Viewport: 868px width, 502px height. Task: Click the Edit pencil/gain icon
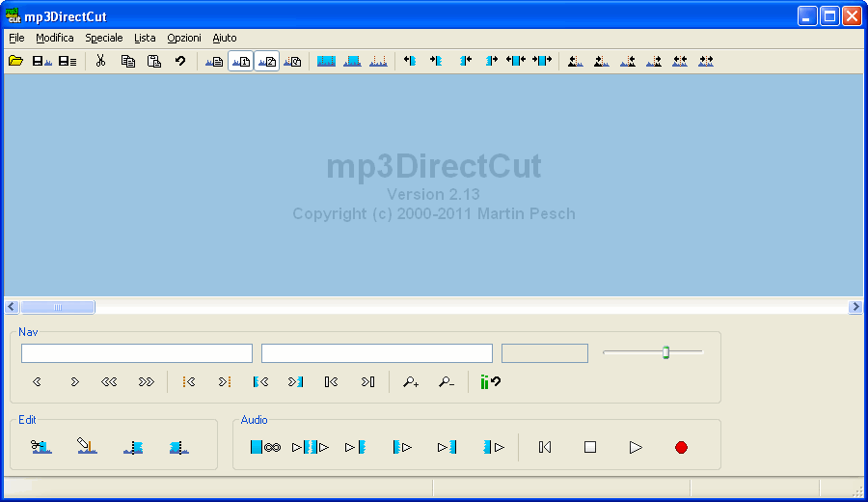click(87, 447)
